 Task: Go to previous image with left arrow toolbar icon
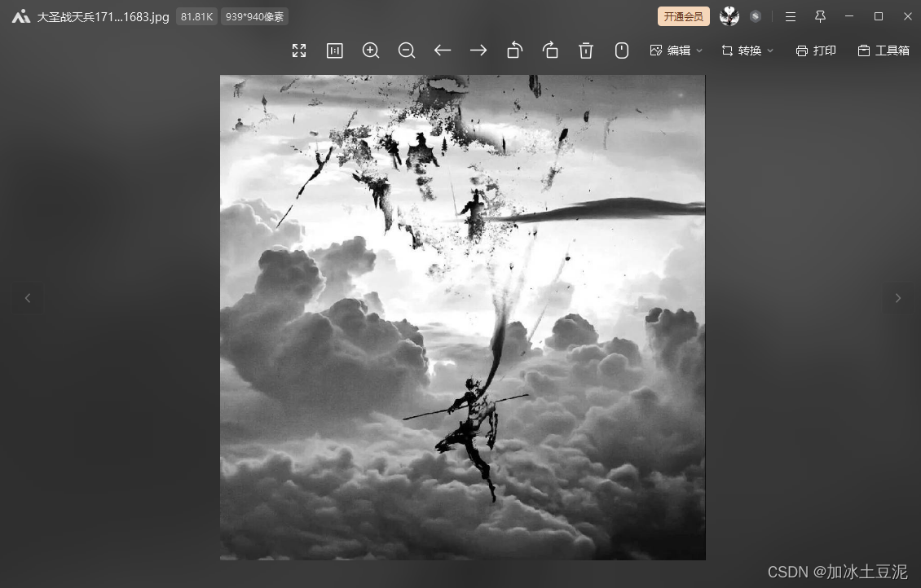click(x=443, y=50)
